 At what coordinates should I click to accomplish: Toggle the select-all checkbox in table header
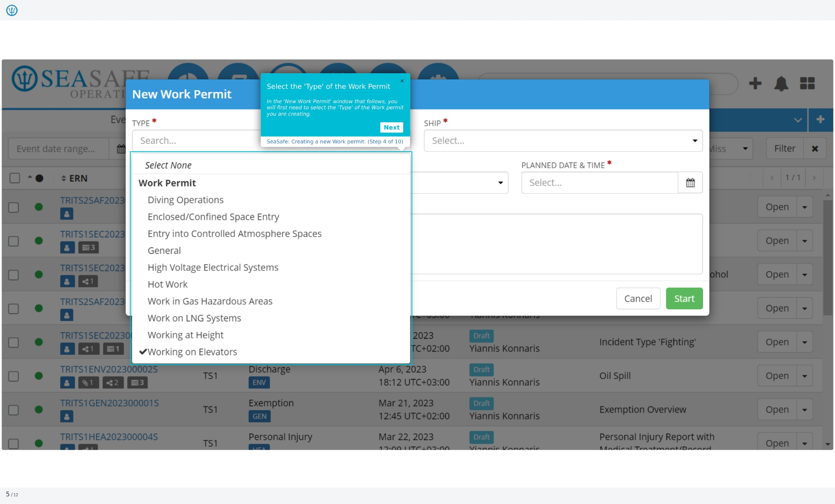point(15,178)
